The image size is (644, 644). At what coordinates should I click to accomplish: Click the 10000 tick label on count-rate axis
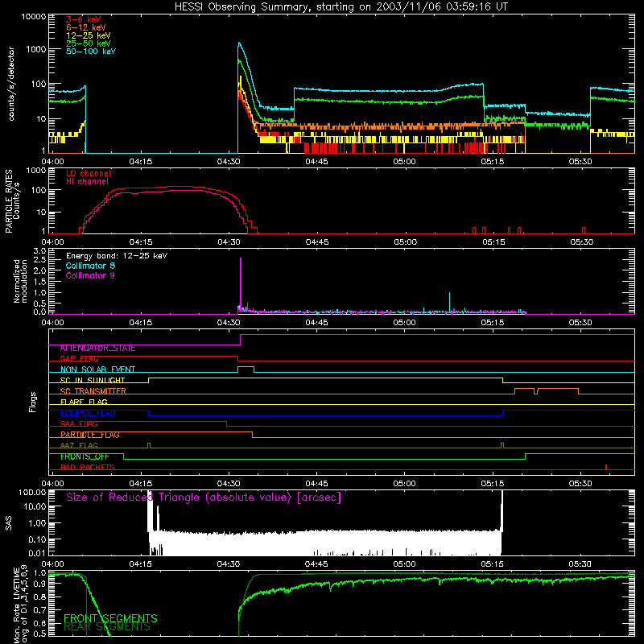[33, 17]
